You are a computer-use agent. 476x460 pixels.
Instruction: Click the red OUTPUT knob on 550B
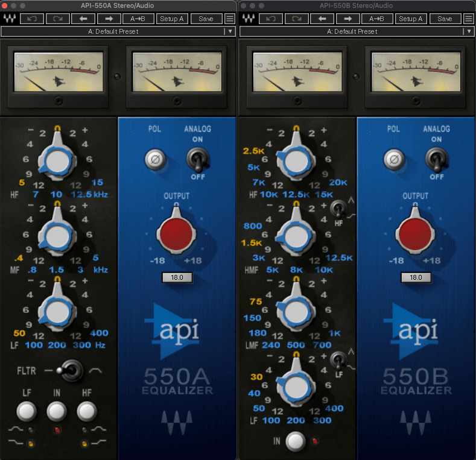click(x=415, y=234)
